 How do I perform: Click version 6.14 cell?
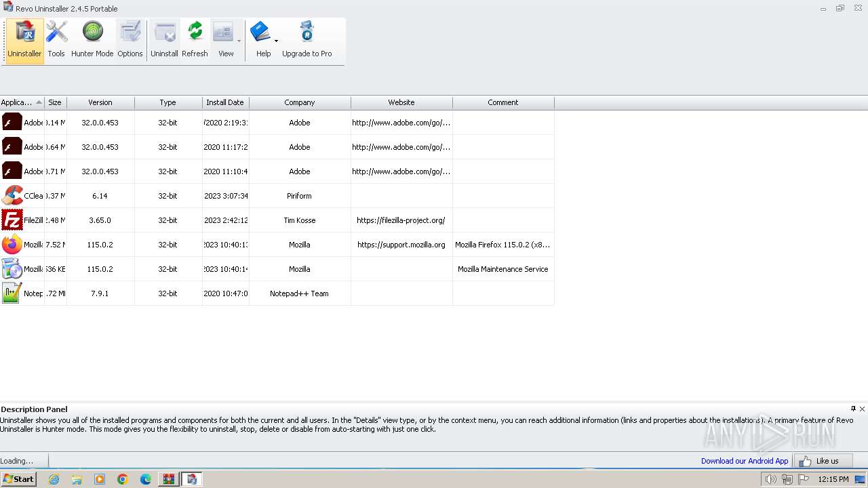click(x=100, y=196)
